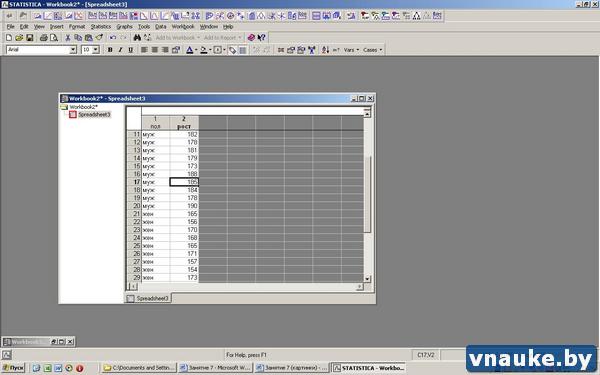This screenshot has width=600, height=375.
Task: Select row header 21
Action: pos(134,214)
